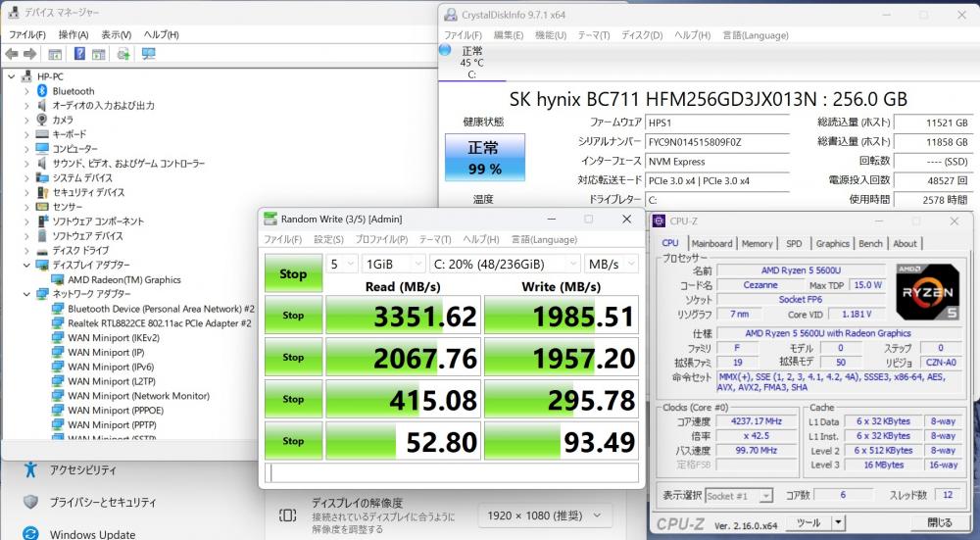Click the AMD Ryzen 5 logo in CPU-Z
The height and width of the screenshot is (540, 980).
point(926,291)
